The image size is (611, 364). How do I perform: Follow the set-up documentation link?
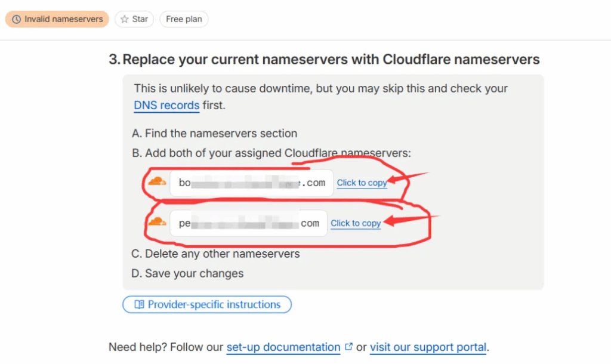point(283,347)
